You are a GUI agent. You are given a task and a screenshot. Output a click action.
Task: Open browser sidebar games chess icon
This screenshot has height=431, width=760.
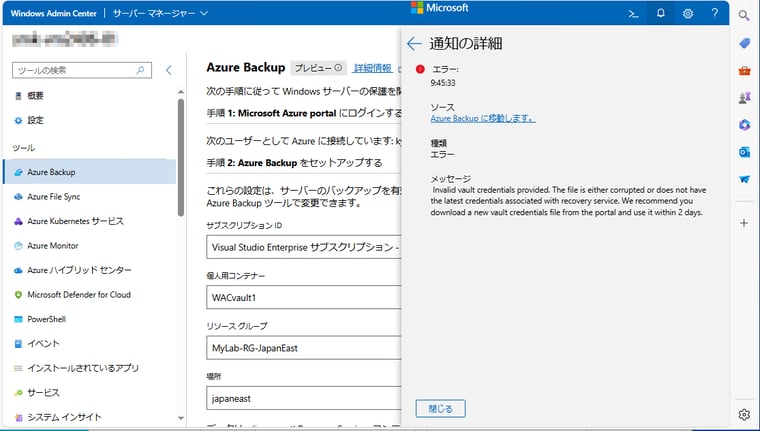point(744,98)
